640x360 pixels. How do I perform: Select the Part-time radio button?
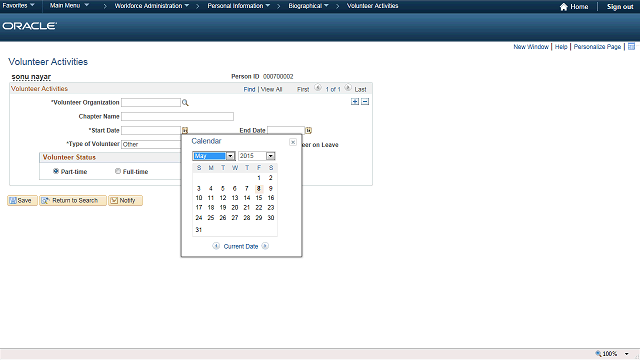point(56,171)
